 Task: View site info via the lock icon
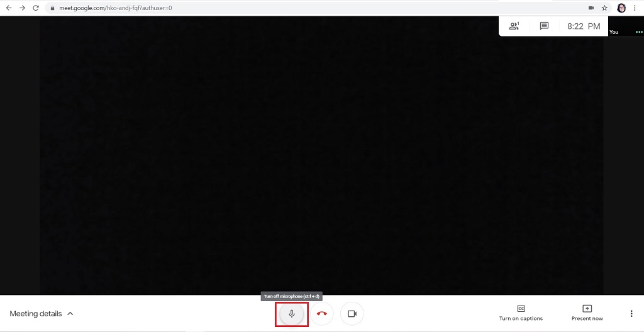click(x=53, y=8)
